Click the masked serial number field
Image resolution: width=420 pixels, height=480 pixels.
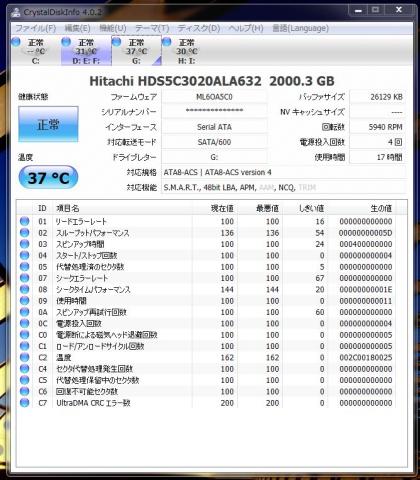[214, 112]
